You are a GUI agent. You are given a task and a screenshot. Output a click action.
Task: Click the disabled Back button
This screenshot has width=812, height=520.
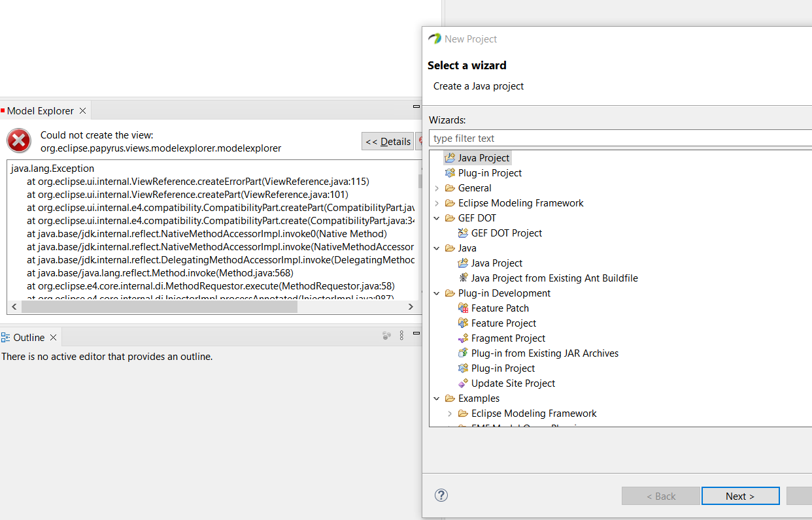click(x=661, y=496)
